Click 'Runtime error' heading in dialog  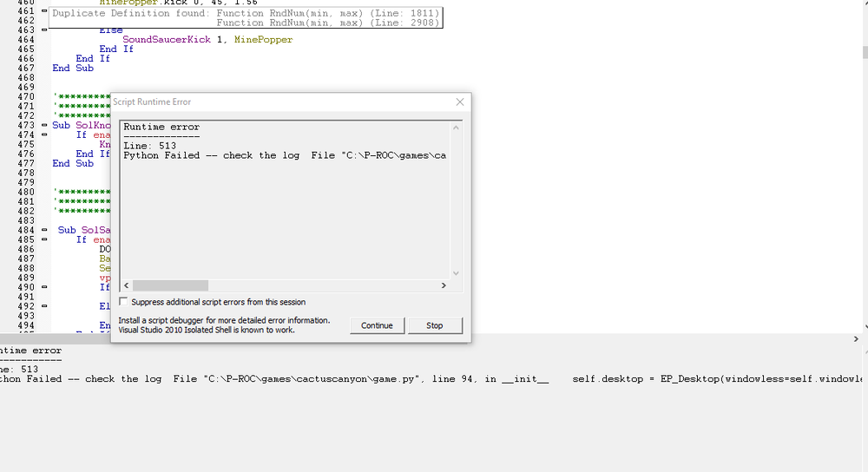(x=161, y=127)
